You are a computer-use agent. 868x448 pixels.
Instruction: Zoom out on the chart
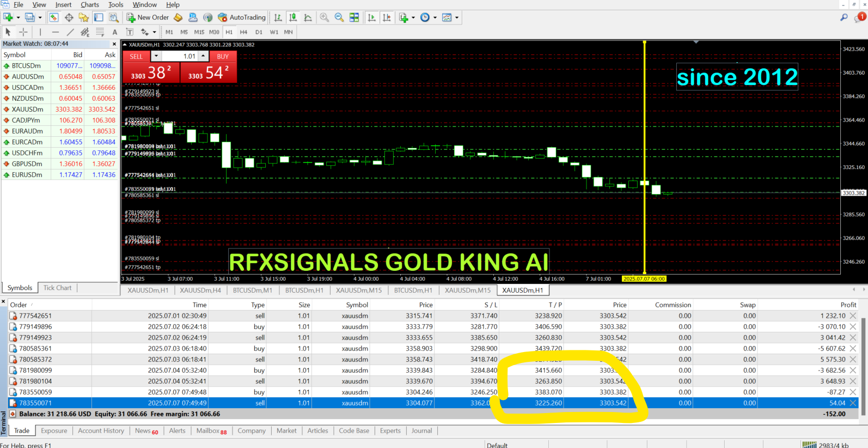pos(339,17)
